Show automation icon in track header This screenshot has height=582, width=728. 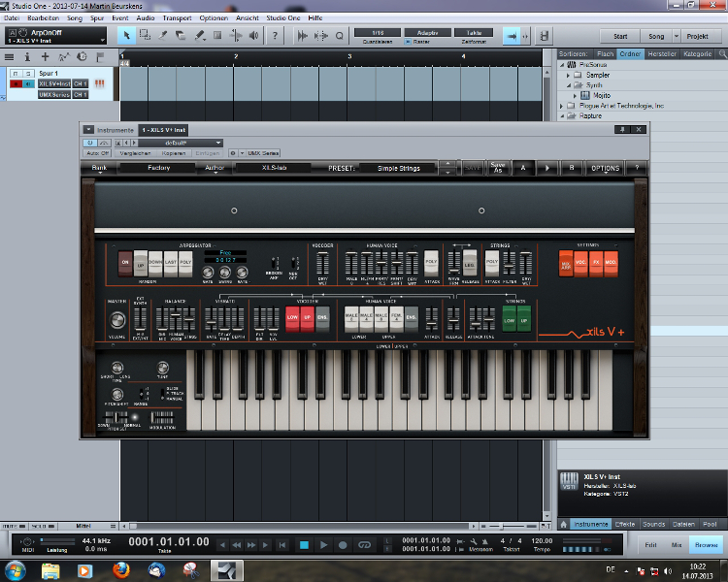coord(64,57)
